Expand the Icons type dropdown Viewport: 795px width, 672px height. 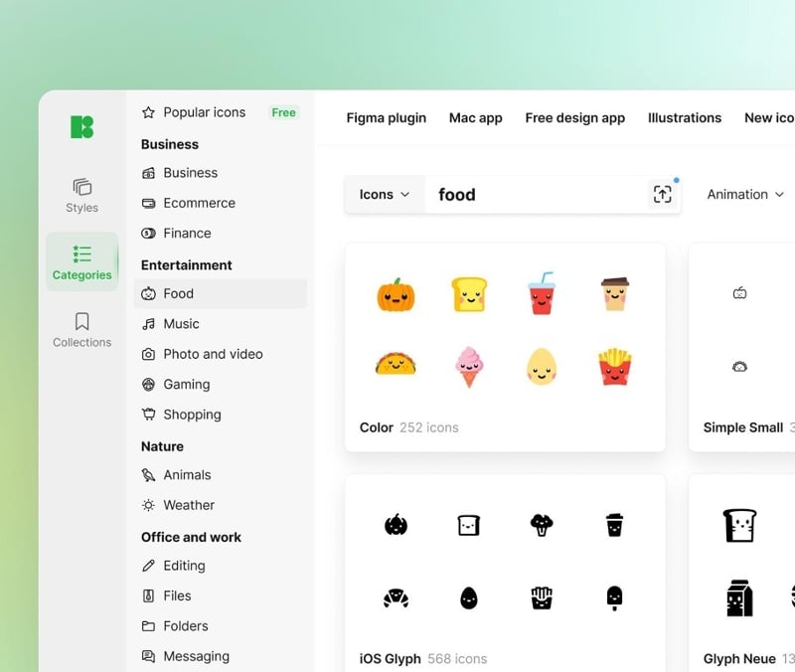coord(385,195)
